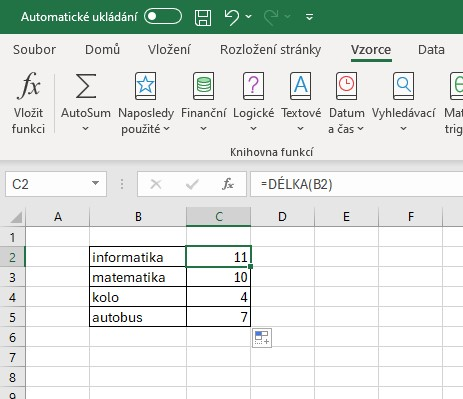Open the Naposledy použité star book

[x=145, y=86]
